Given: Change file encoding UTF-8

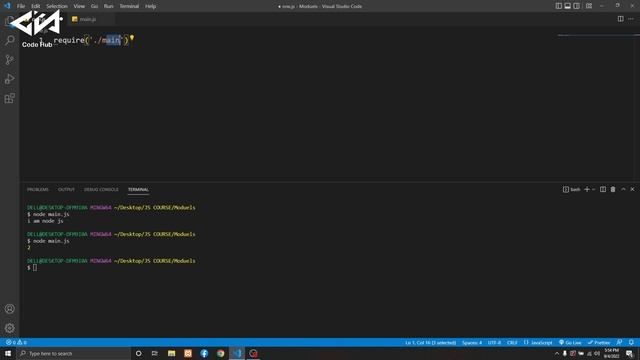Looking at the screenshot, I should (x=494, y=342).
